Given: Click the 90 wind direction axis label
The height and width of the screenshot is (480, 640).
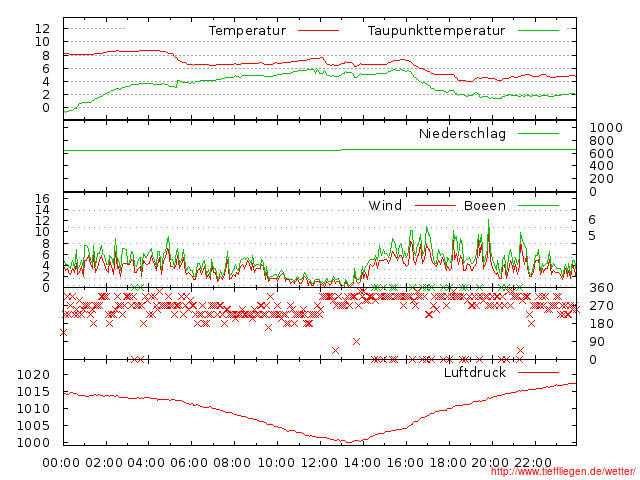Looking at the screenshot, I should [x=597, y=342].
